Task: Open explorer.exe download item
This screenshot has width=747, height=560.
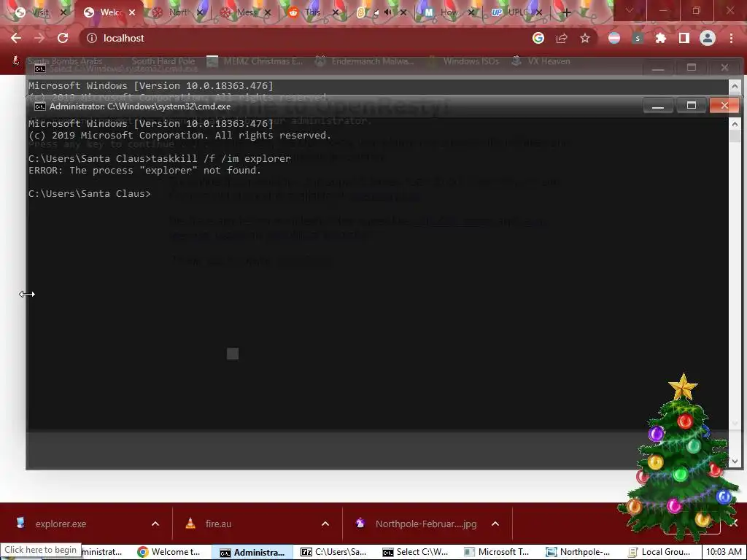Action: coord(61,524)
